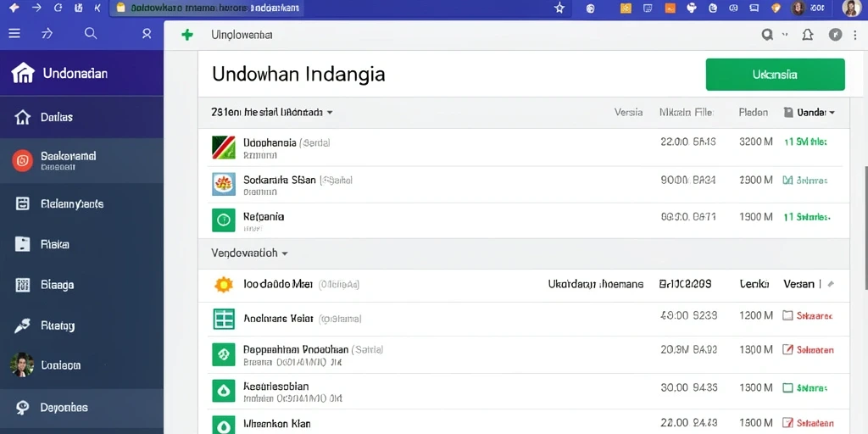Screen dimensions: 868x434
Task: Bookmark page with the star icon
Action: 559,8
